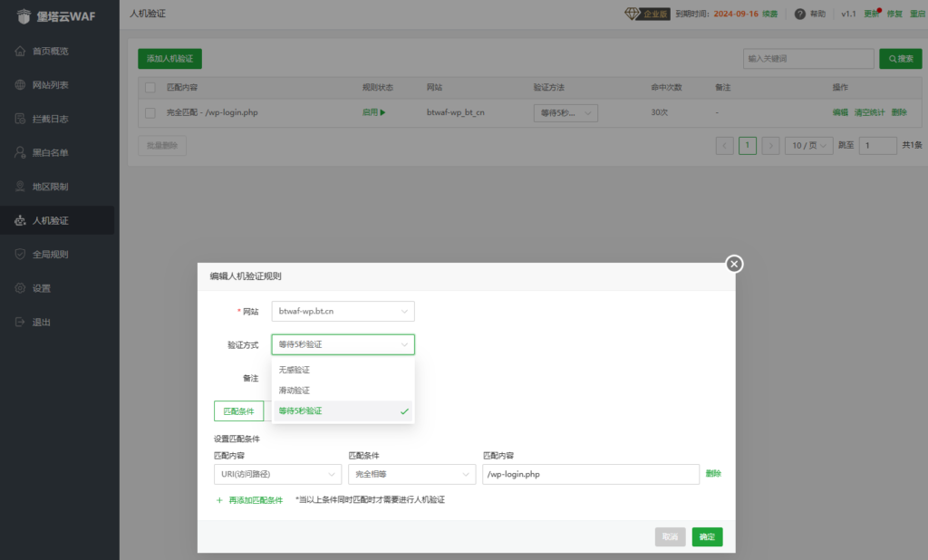Click the btwaf-wp_bt_cn site cell
928x560 pixels.
click(x=455, y=112)
